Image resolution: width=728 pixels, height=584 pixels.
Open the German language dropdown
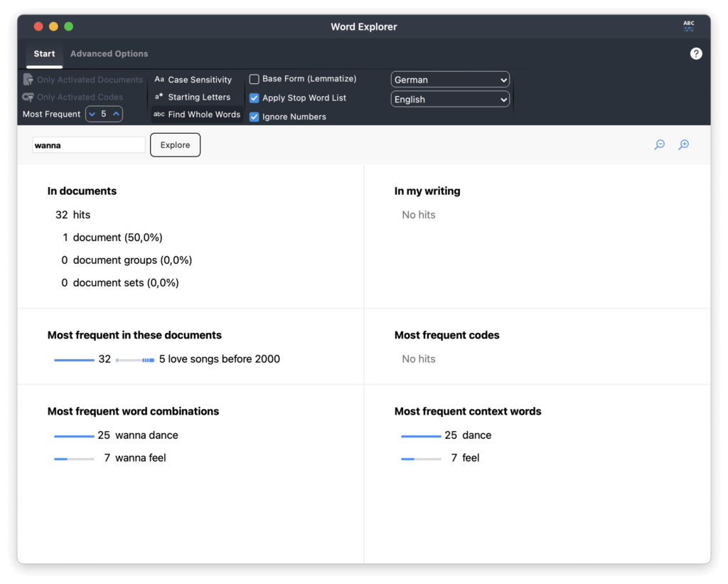click(450, 80)
